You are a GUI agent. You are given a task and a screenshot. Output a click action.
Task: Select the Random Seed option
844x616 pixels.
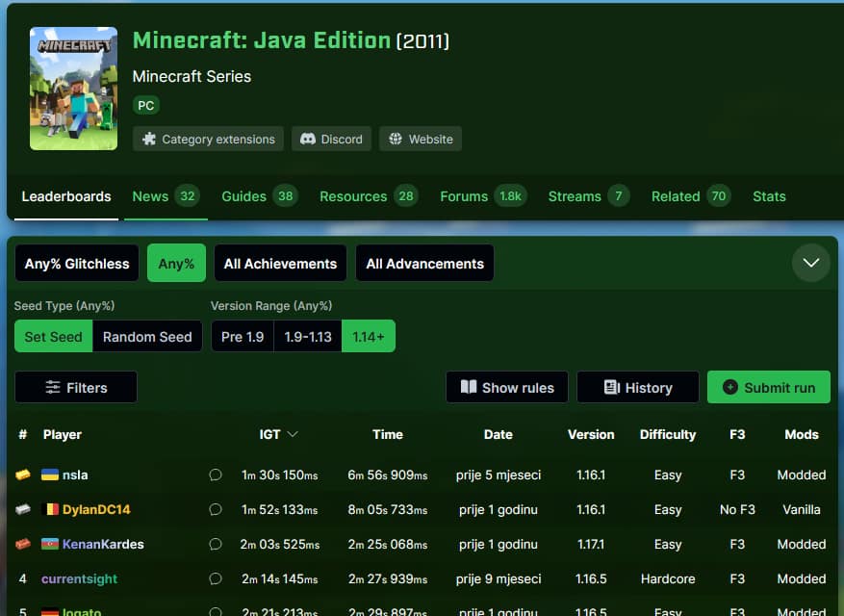pos(147,337)
